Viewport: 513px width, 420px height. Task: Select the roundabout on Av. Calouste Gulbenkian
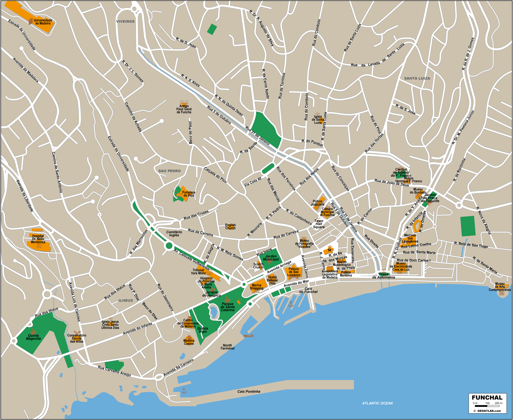point(169,246)
